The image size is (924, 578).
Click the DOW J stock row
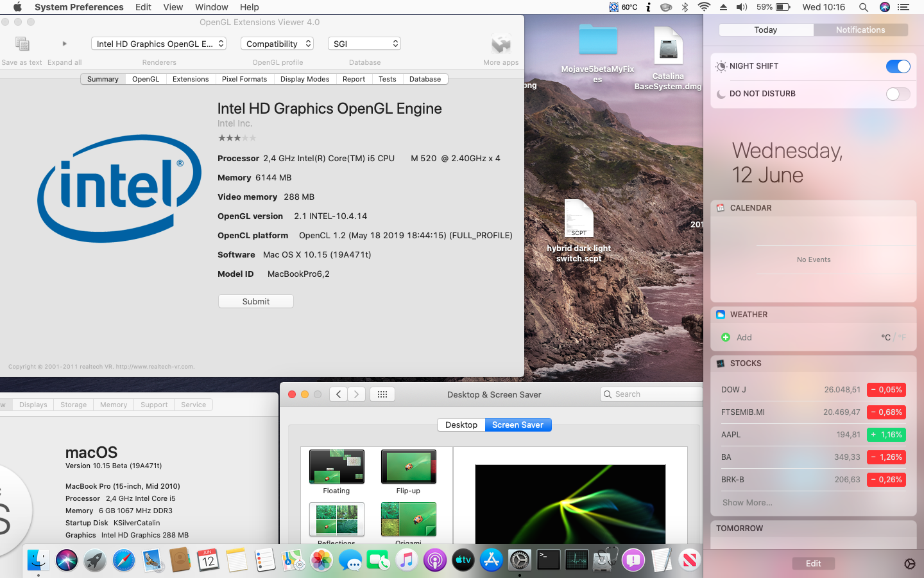(x=813, y=390)
